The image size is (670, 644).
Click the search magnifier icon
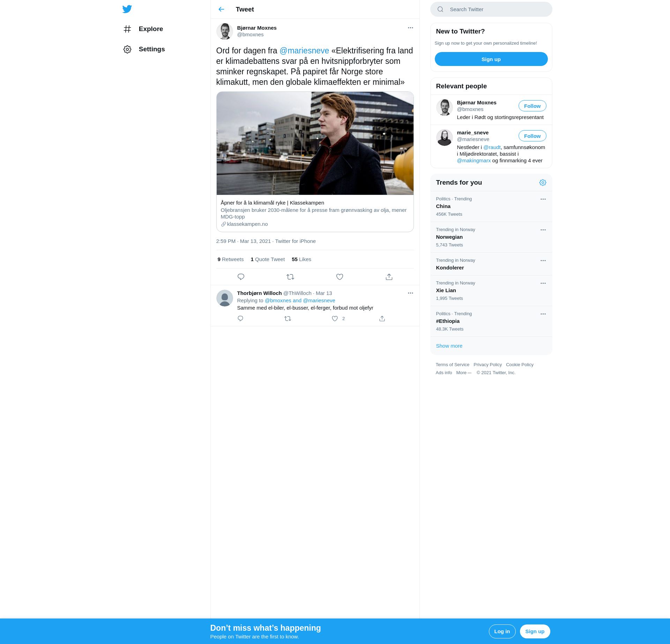pyautogui.click(x=440, y=9)
